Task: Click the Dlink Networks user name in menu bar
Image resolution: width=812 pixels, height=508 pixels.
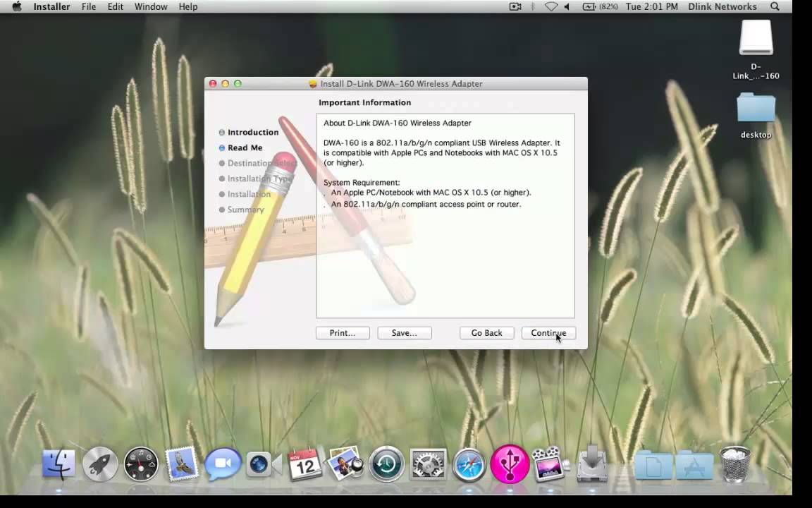Action: 722,7
